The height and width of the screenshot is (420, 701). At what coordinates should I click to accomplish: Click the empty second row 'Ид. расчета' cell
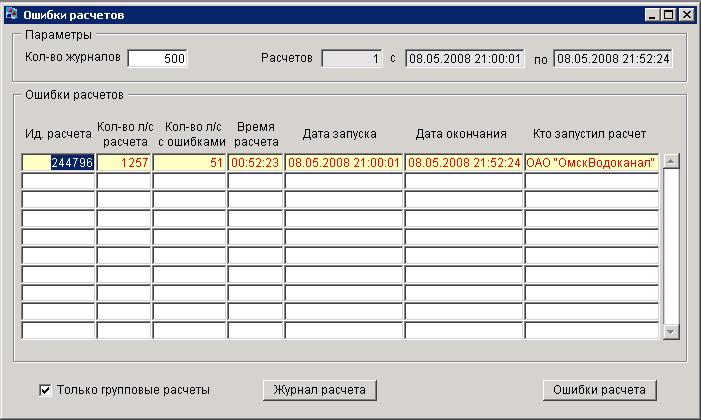[59, 181]
